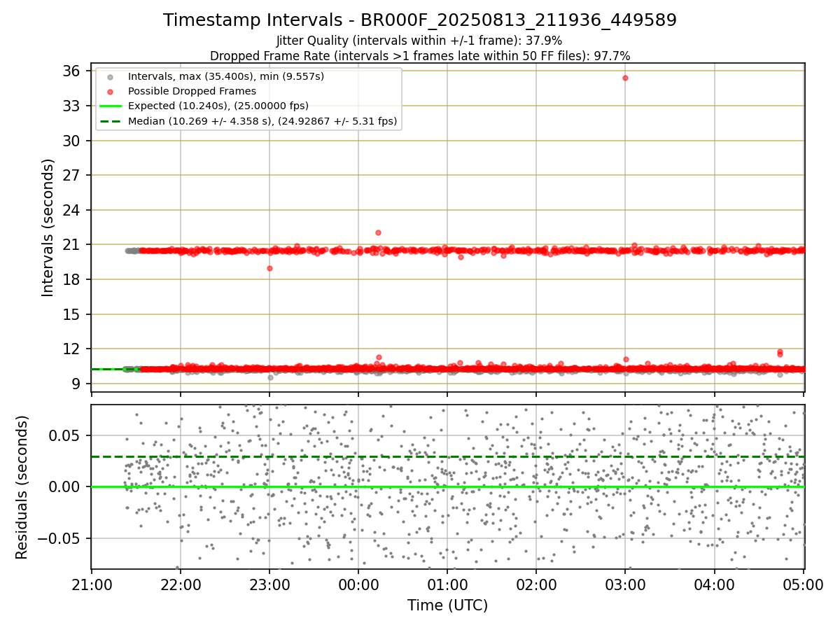Viewport: 840px width, 630px height.
Task: Click the red point pair near 11.7 seconds before 05:00
Action: pyautogui.click(x=780, y=353)
